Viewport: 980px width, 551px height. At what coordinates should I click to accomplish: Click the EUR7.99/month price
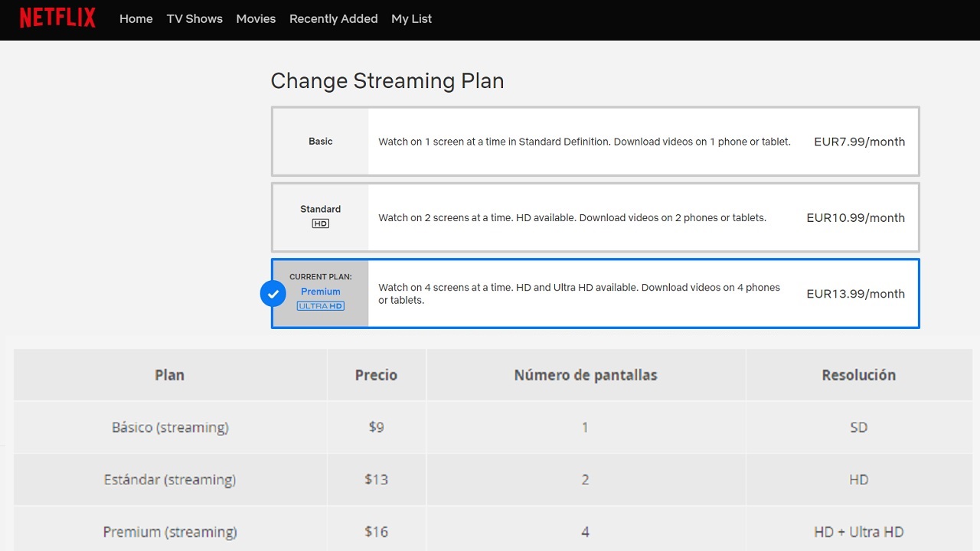(859, 142)
